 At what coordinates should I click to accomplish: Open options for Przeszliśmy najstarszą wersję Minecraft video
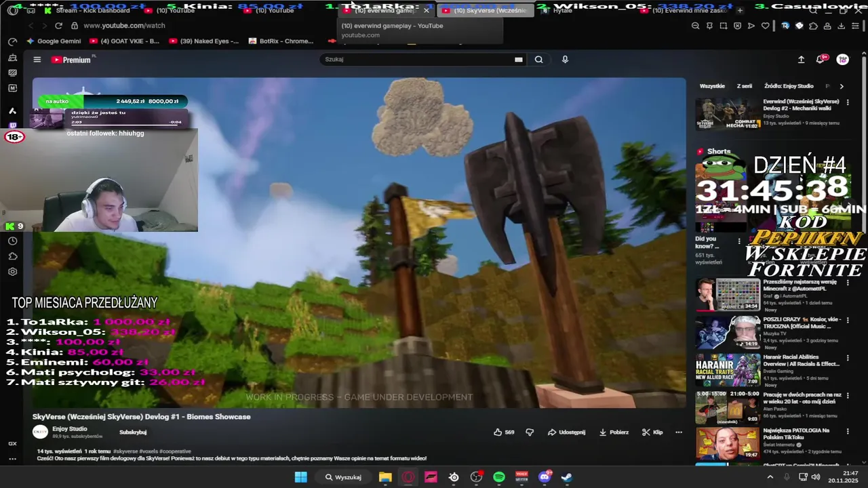848,283
